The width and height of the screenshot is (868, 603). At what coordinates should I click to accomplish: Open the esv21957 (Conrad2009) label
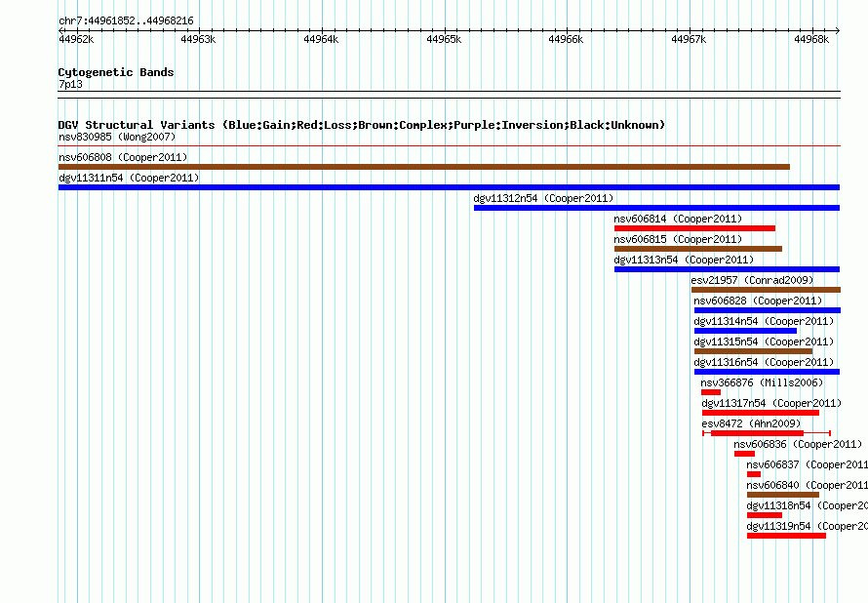(752, 280)
